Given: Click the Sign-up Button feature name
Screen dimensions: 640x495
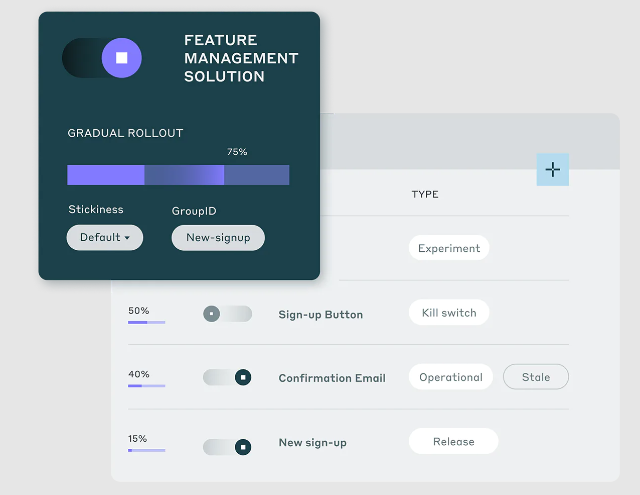Looking at the screenshot, I should [x=320, y=315].
